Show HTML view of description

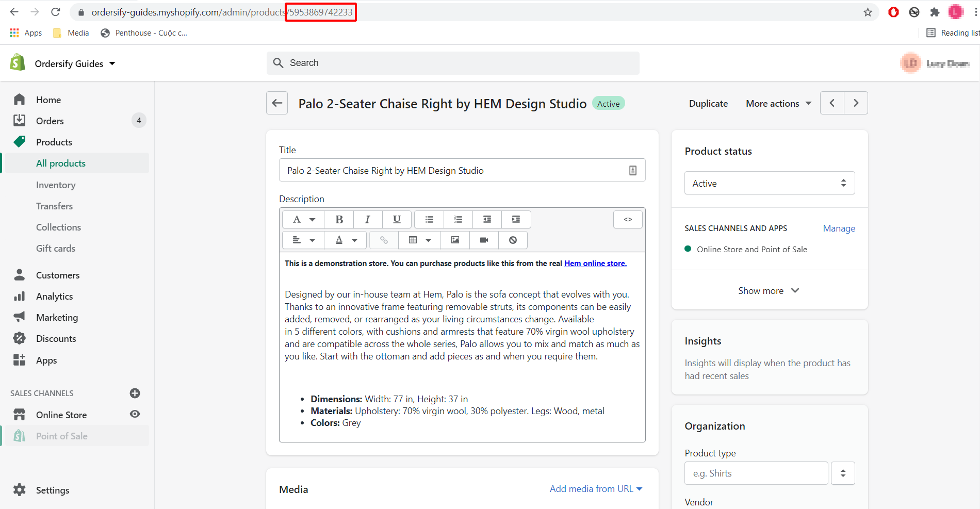628,219
